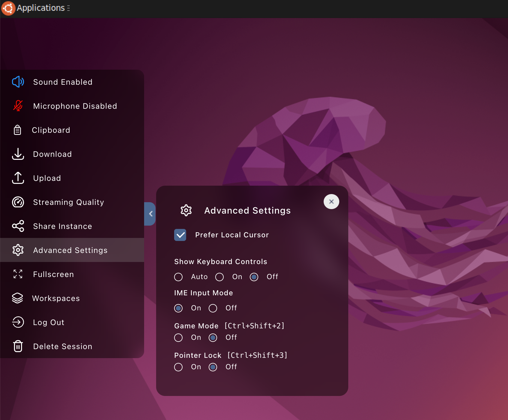
Task: Set Pointer Lock to On
Action: [x=178, y=367]
